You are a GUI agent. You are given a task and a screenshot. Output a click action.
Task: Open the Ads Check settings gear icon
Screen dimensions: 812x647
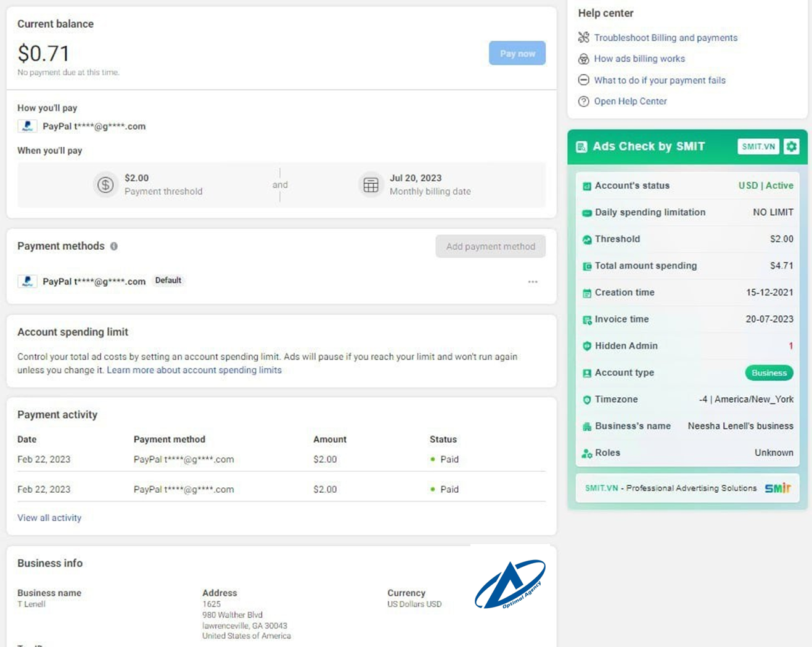click(792, 146)
